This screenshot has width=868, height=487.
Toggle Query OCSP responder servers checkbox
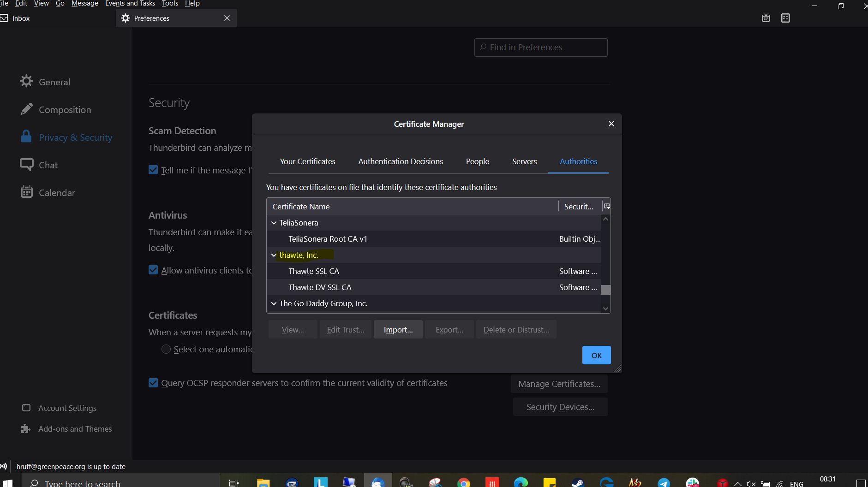[153, 383]
